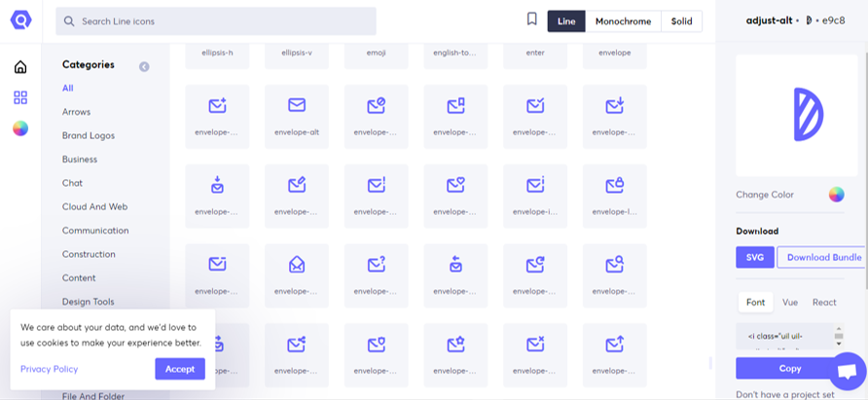Select the envelope-alt icon card
The width and height of the screenshot is (868, 400).
pyautogui.click(x=297, y=117)
